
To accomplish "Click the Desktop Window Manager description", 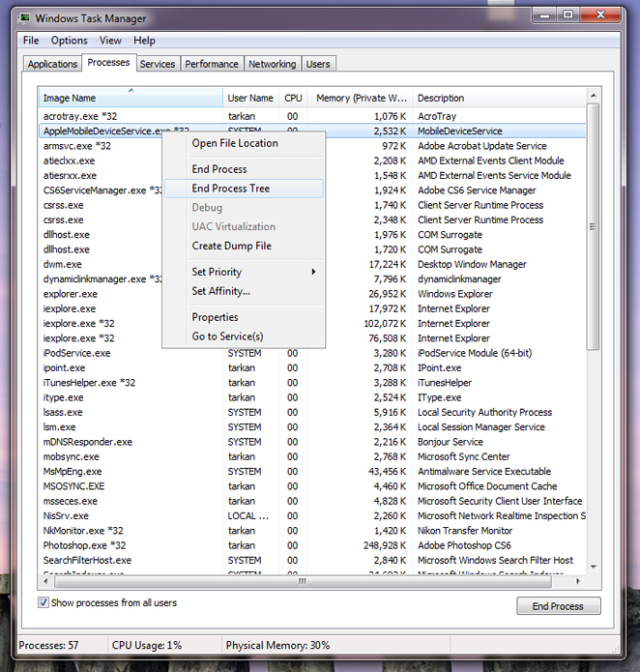I will pyautogui.click(x=472, y=264).
